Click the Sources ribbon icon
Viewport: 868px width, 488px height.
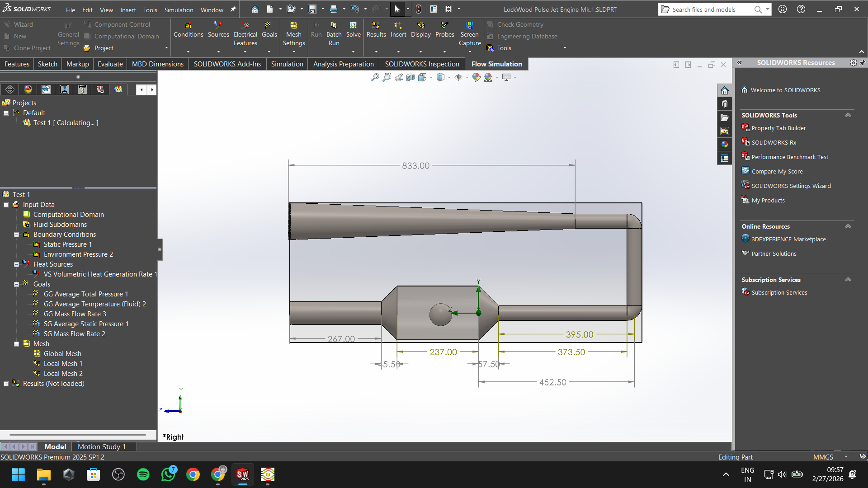tap(218, 30)
